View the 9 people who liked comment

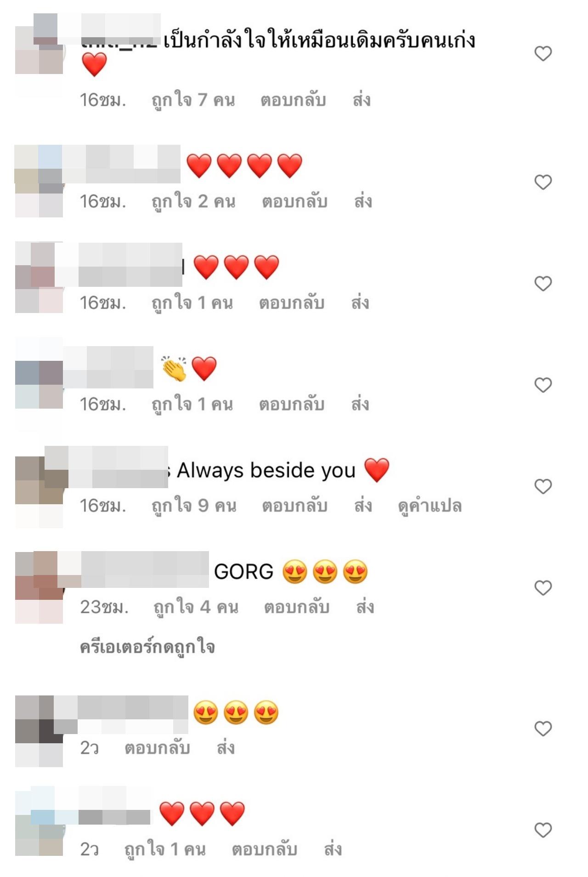coord(194,506)
